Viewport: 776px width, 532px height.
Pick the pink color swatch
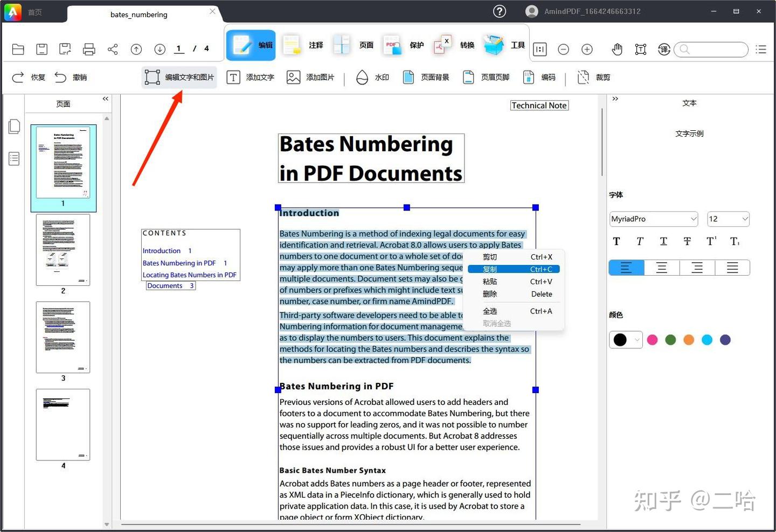click(x=653, y=340)
